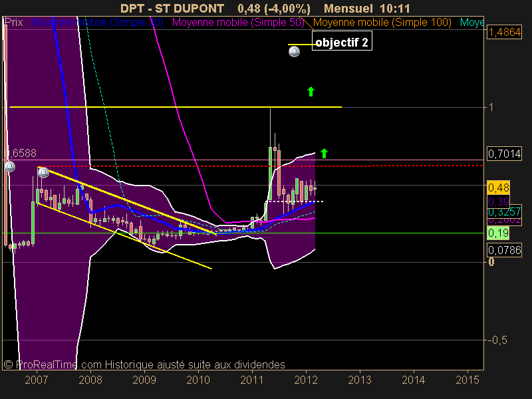Image resolution: width=532 pixels, height=399 pixels.
Task: Click the 2015 label on the time axis
Action: coord(467,380)
